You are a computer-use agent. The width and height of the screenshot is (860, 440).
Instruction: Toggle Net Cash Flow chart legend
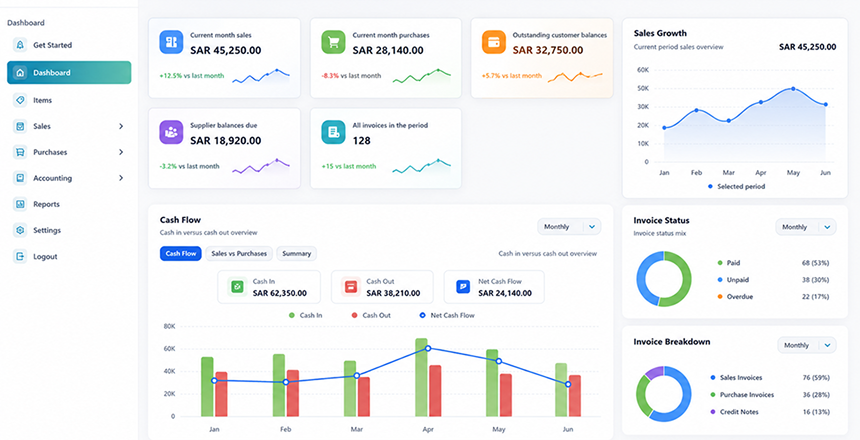point(447,315)
